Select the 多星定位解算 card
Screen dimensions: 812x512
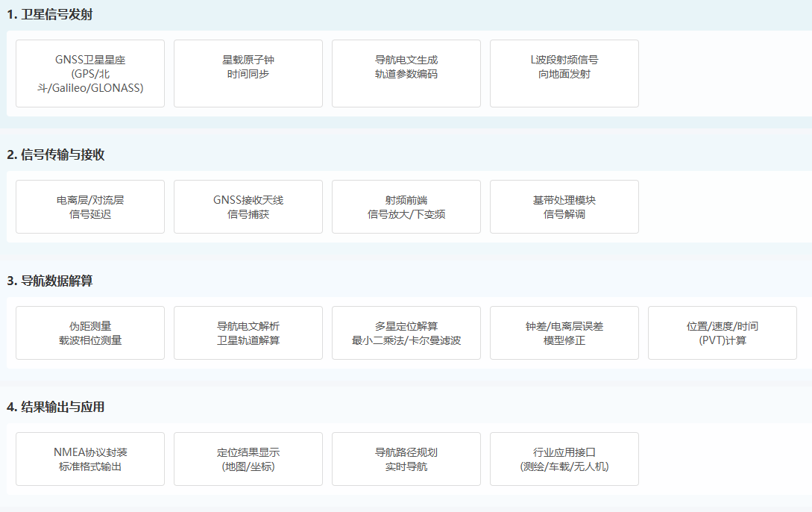(406, 333)
